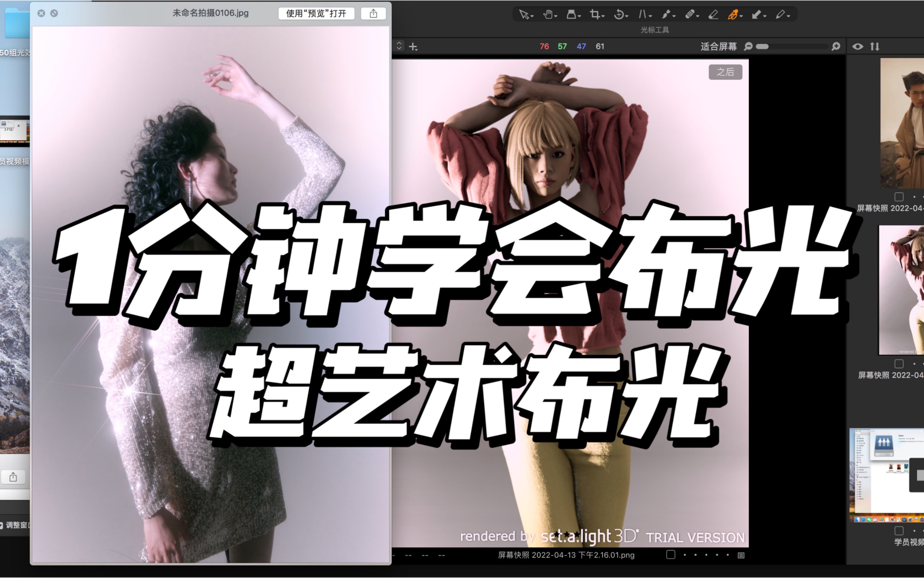The width and height of the screenshot is (924, 578).
Task: Activate the Loupe cursor tool
Action: (571, 14)
